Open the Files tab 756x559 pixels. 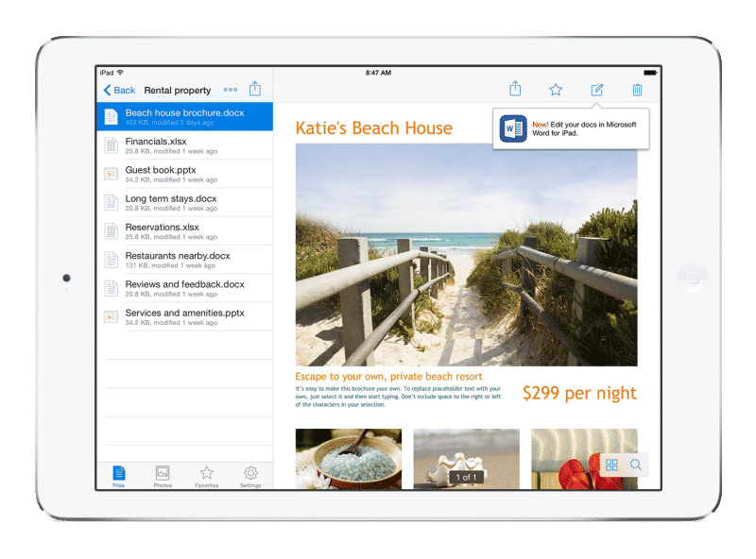(118, 476)
